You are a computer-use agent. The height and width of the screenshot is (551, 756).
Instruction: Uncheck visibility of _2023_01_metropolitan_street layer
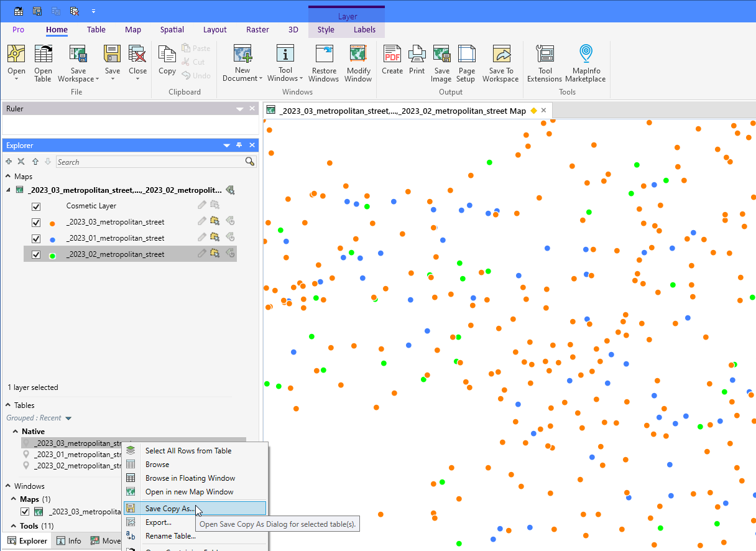click(36, 238)
